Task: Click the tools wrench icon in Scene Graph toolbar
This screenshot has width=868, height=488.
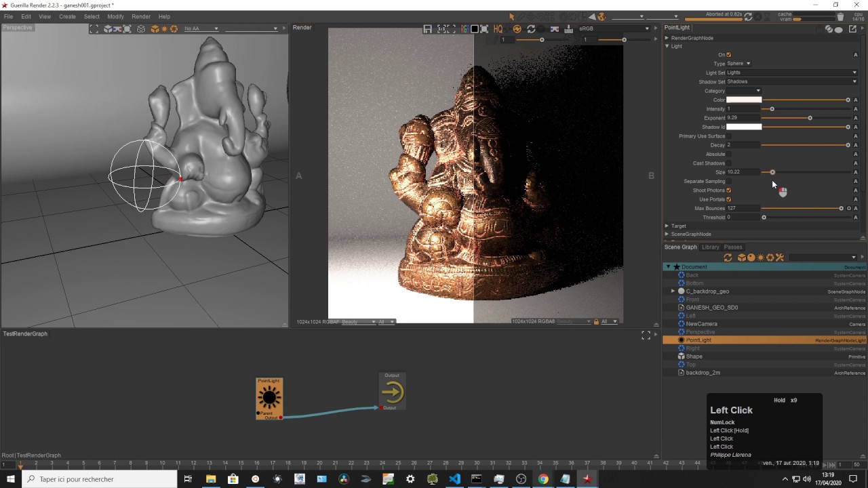Action: click(x=780, y=258)
